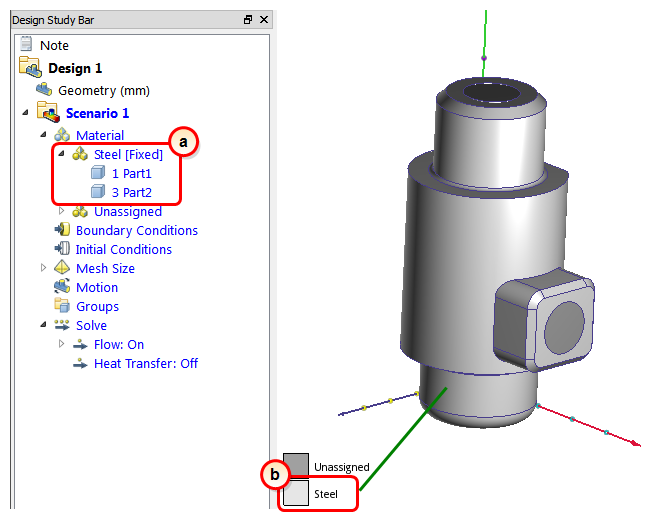Click the Heat Transfer: Off arrow icon
The height and width of the screenshot is (520, 668).
80,363
